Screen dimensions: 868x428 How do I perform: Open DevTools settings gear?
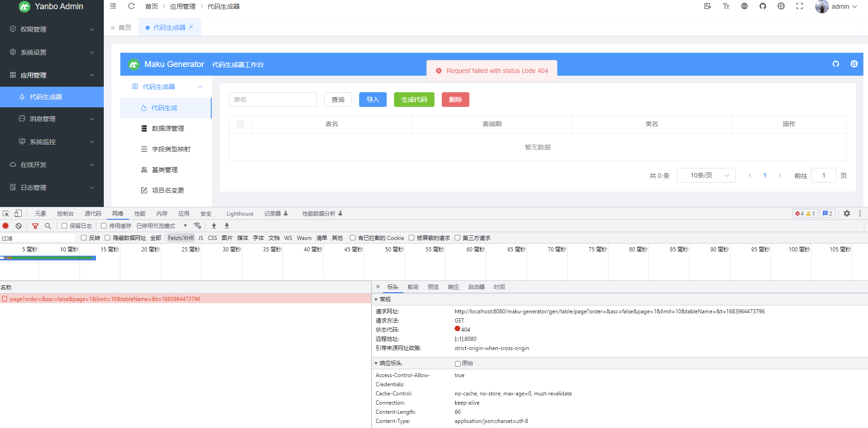(847, 214)
